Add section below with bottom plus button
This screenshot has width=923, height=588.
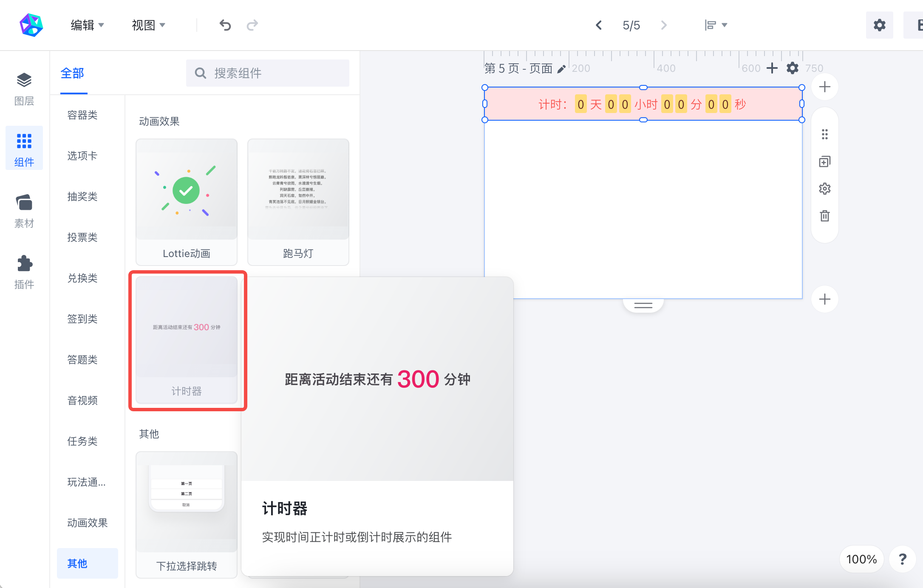[825, 299]
